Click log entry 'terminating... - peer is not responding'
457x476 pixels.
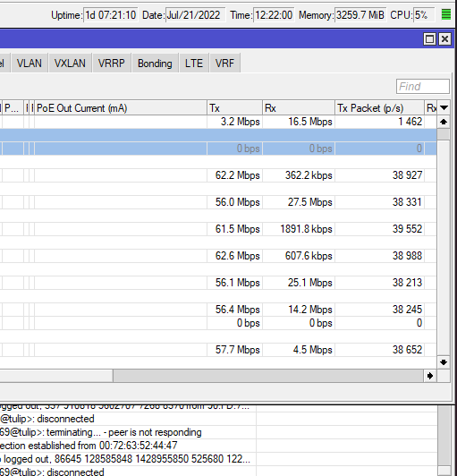pyautogui.click(x=123, y=432)
